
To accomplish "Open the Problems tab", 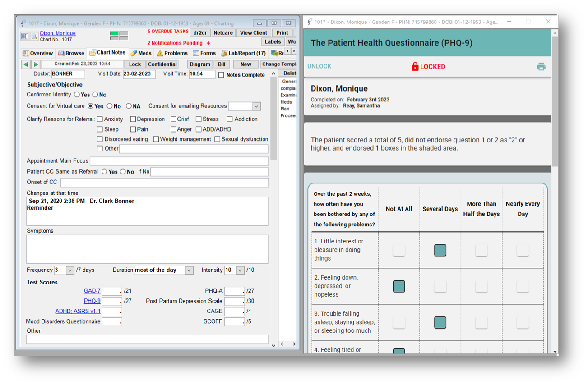I will pyautogui.click(x=172, y=53).
